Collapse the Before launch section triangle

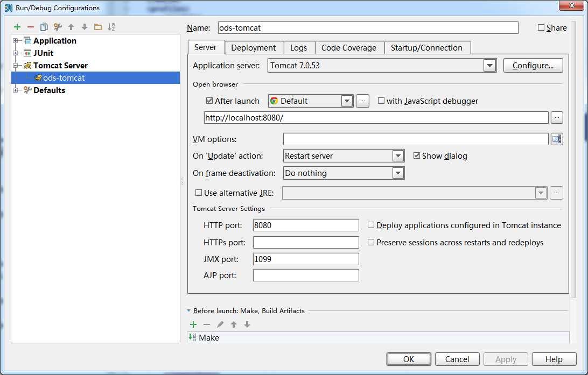[188, 310]
